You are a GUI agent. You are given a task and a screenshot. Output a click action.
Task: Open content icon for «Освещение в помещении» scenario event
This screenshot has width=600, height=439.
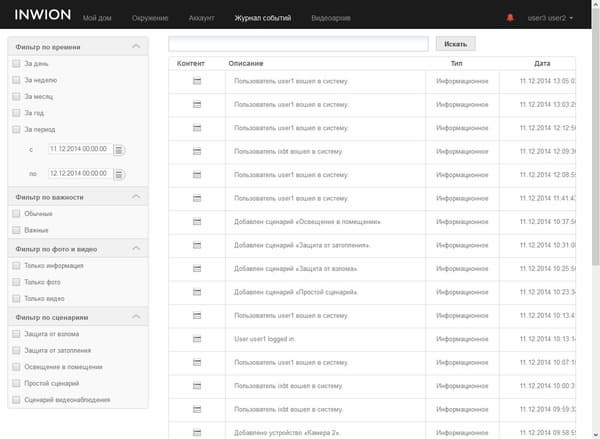(x=197, y=222)
